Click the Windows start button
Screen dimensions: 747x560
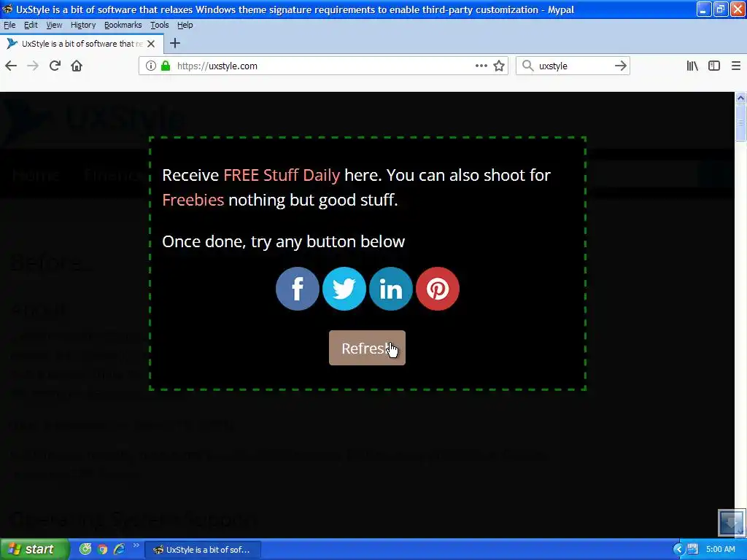click(34, 550)
